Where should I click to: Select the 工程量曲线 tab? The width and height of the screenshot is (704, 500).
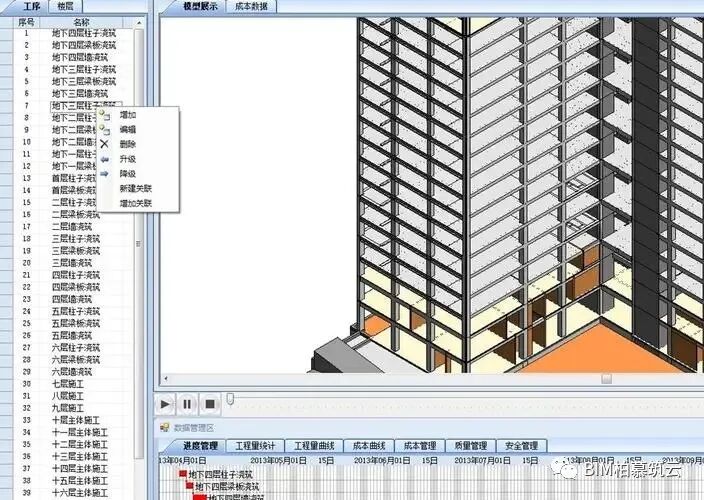(x=314, y=446)
